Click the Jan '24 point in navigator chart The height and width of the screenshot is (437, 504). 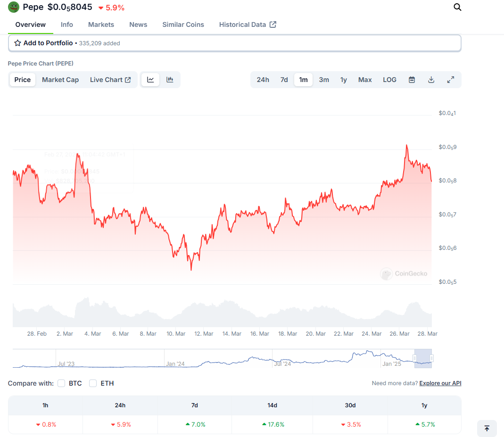175,364
